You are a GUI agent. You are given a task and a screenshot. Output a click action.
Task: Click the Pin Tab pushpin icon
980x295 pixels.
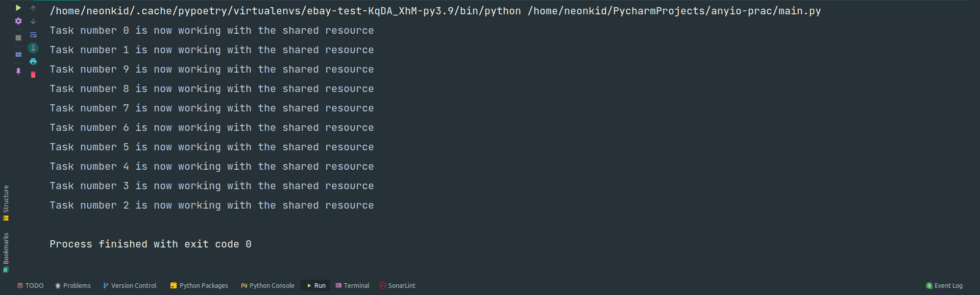[x=18, y=72]
